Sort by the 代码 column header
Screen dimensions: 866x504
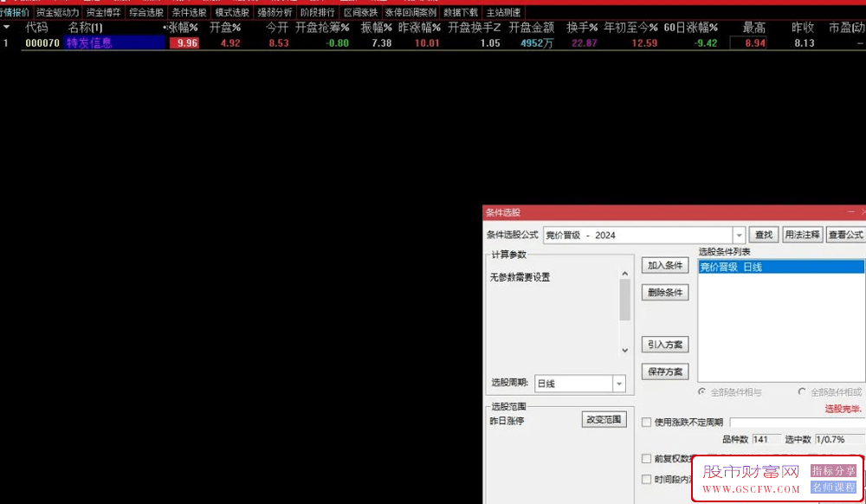click(x=36, y=27)
